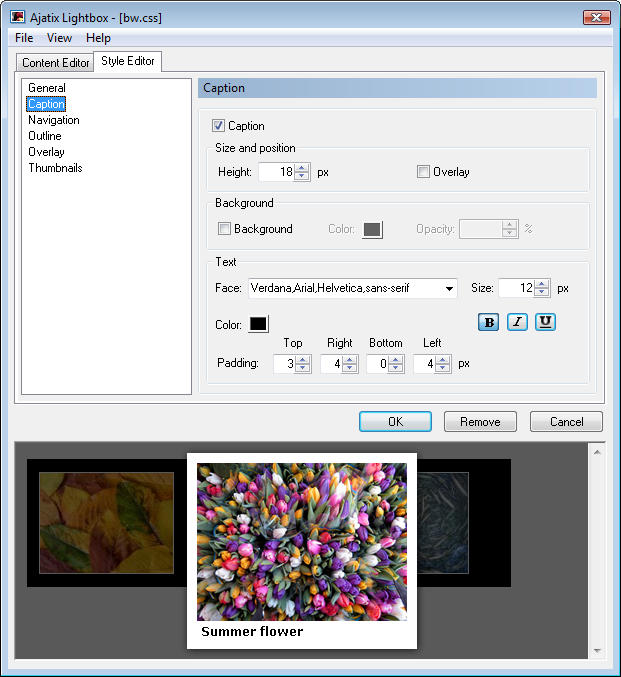Click the Ajatix Lightbox app icon in title bar
Screen dimensions: 621x677
pyautogui.click(x=18, y=17)
